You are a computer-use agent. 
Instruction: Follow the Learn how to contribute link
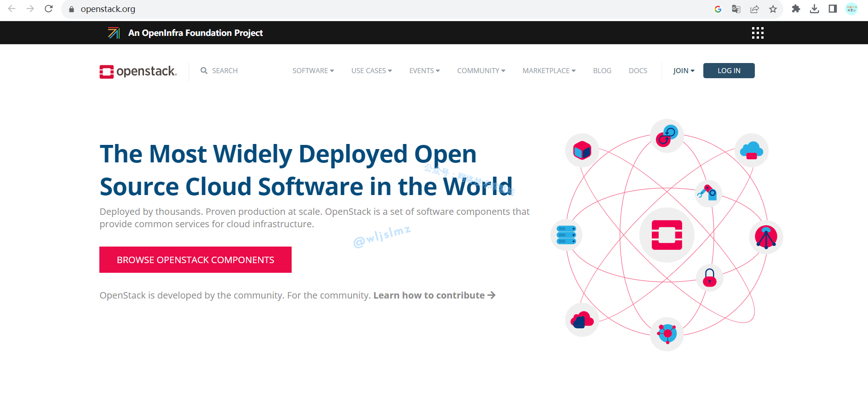pos(434,295)
